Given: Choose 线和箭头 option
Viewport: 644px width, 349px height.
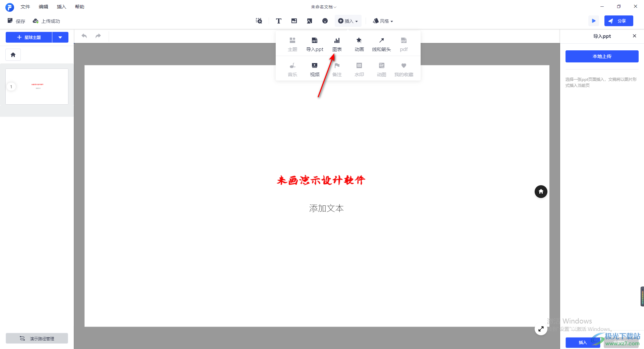Looking at the screenshot, I should pyautogui.click(x=381, y=44).
